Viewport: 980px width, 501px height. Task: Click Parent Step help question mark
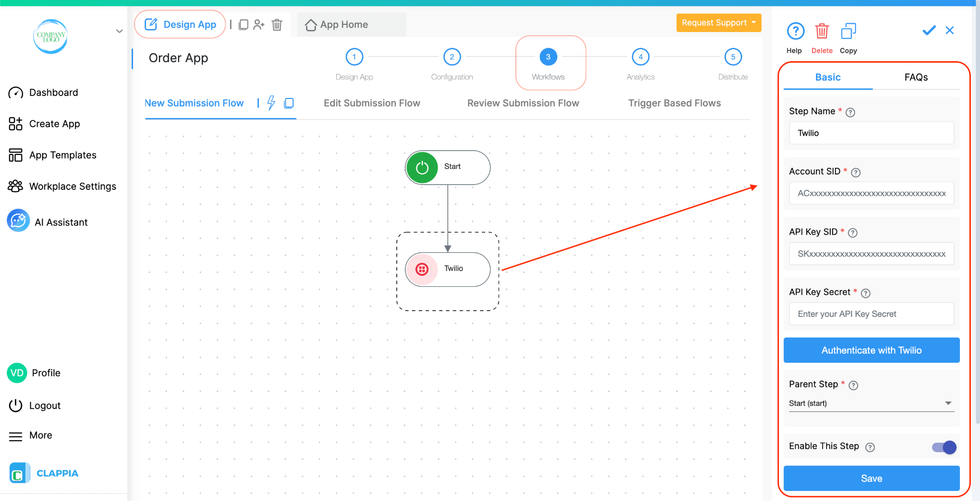(x=853, y=385)
